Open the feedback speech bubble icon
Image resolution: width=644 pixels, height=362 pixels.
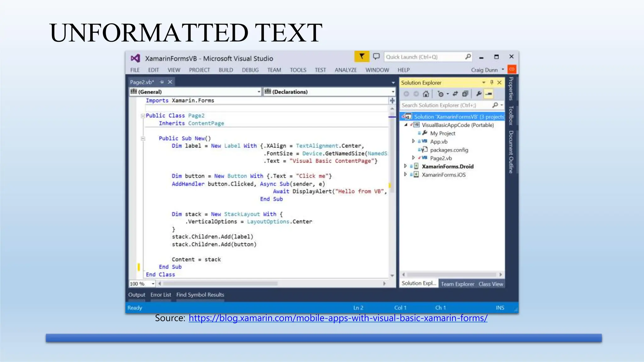376,57
